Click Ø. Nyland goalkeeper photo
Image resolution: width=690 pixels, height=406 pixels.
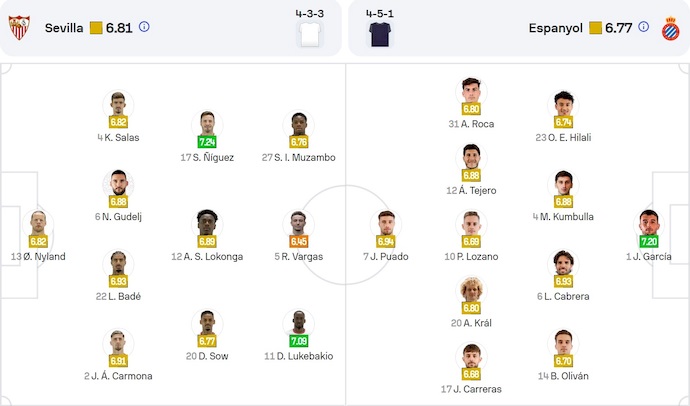pos(39,223)
